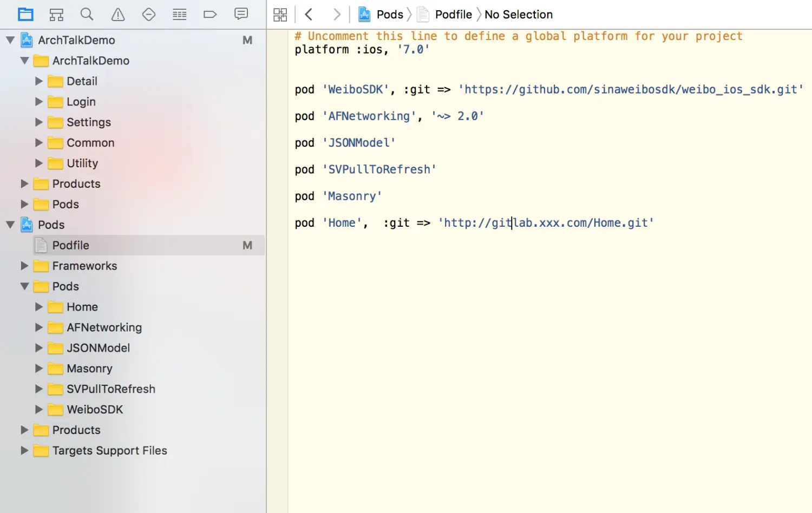Screen dimensions: 812x513
Task: Open the Report navigator tab
Action: click(241, 15)
